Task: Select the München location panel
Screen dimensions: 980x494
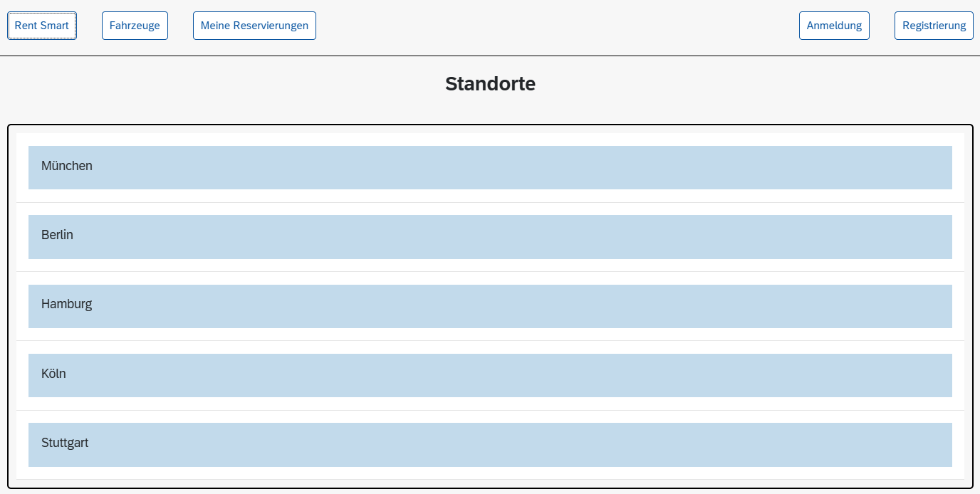Action: [490, 167]
